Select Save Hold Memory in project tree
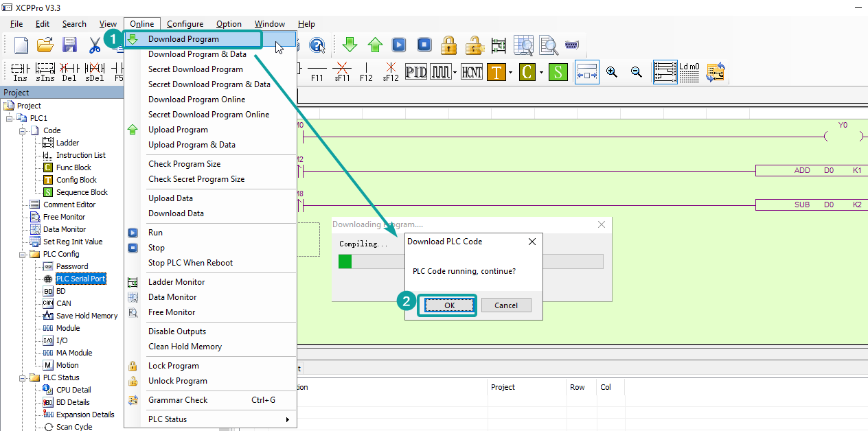 (87, 316)
